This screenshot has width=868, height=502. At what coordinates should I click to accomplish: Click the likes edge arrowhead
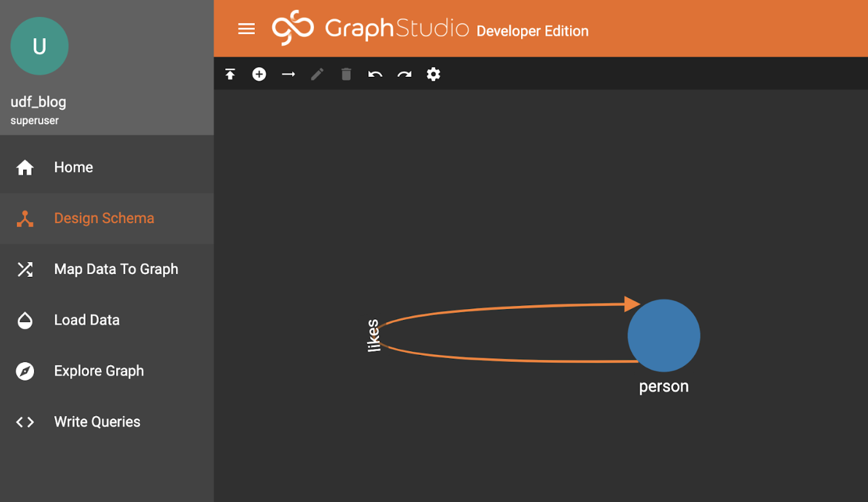632,304
